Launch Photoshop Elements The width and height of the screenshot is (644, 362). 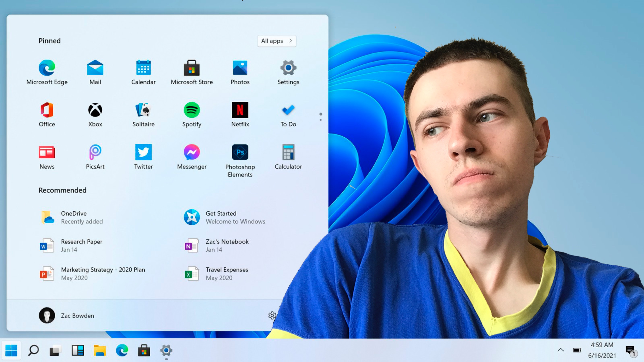240,152
